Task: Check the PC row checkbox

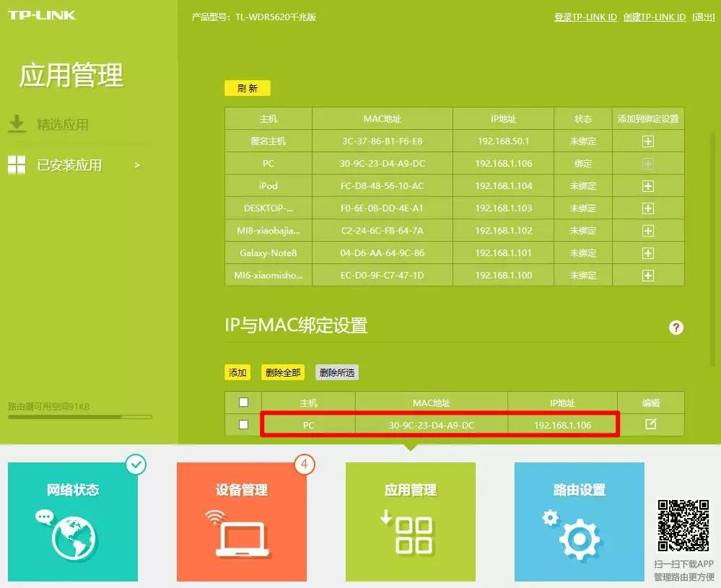Action: click(x=243, y=425)
